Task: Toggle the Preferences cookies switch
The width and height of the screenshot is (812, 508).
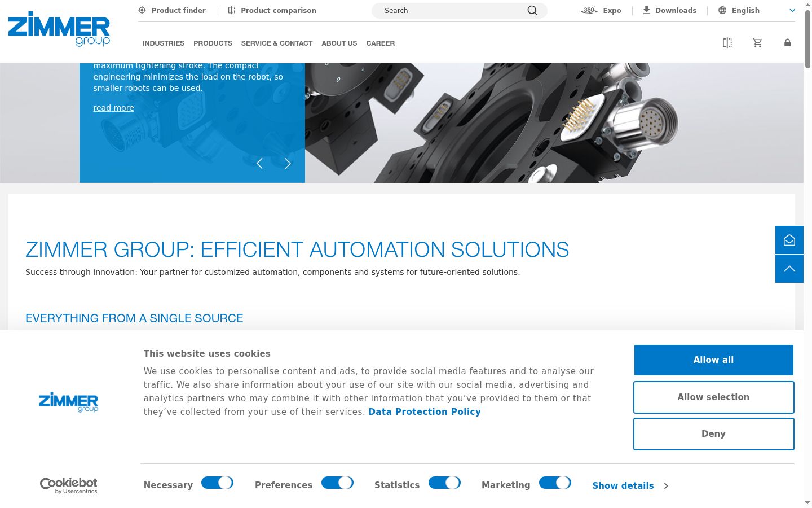Action: (x=338, y=483)
